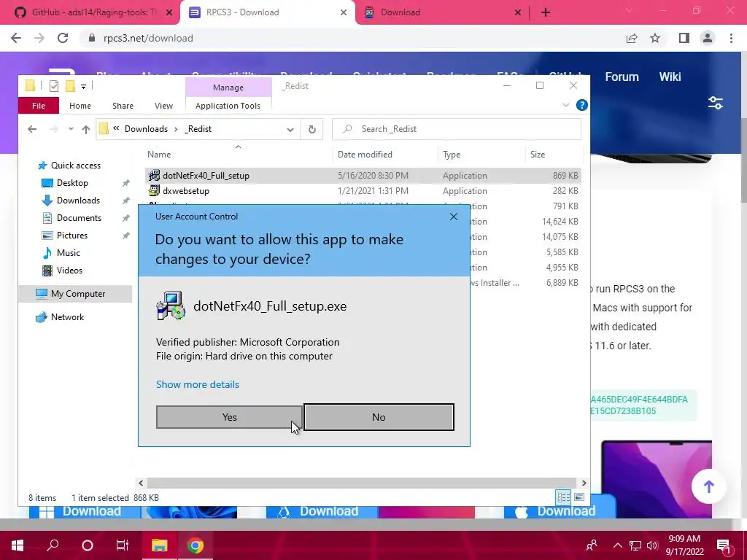
Task: Click Downloads in the breadcrumb path
Action: pos(146,129)
